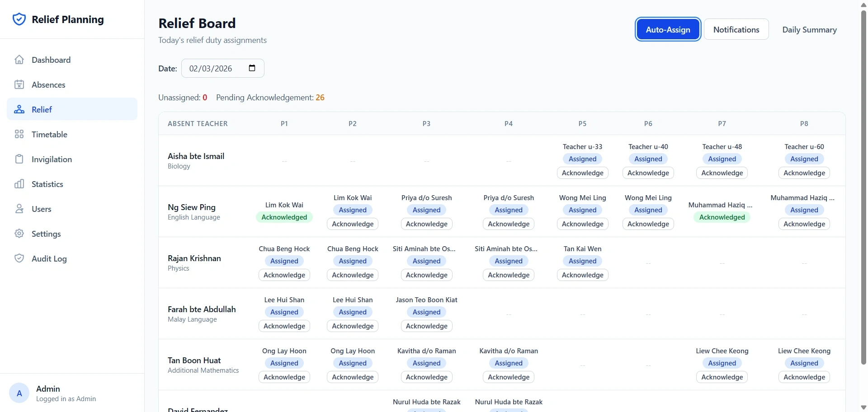Acknowledge Teacher u-40 relief assignment
Viewport: 868px width, 412px height.
coord(648,173)
